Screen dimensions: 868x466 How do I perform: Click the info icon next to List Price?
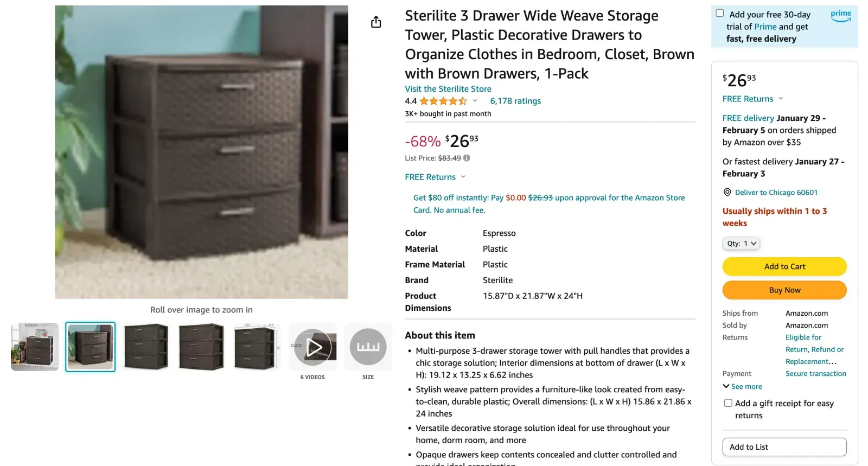point(467,158)
